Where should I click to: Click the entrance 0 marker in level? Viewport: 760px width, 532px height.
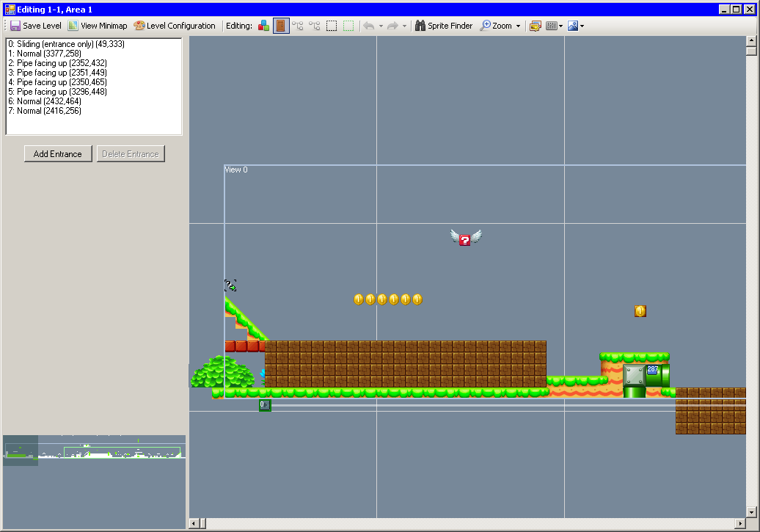tap(265, 405)
